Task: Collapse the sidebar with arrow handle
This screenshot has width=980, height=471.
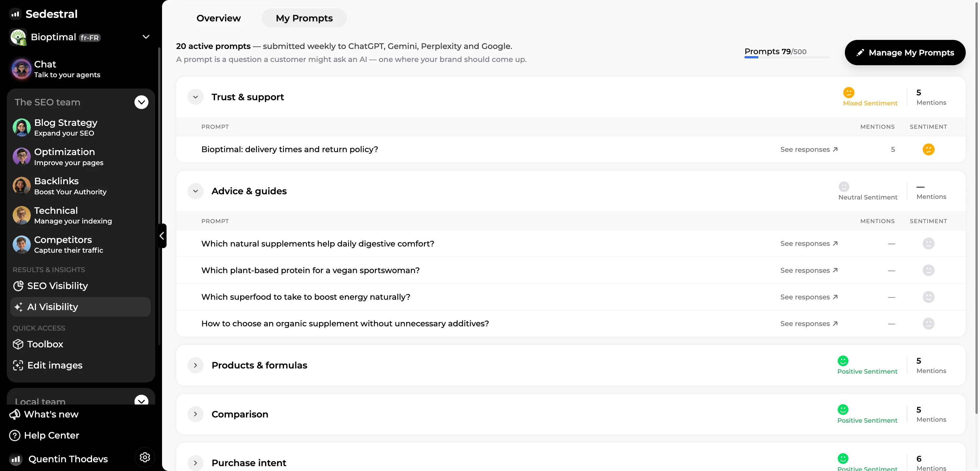Action: tap(162, 236)
